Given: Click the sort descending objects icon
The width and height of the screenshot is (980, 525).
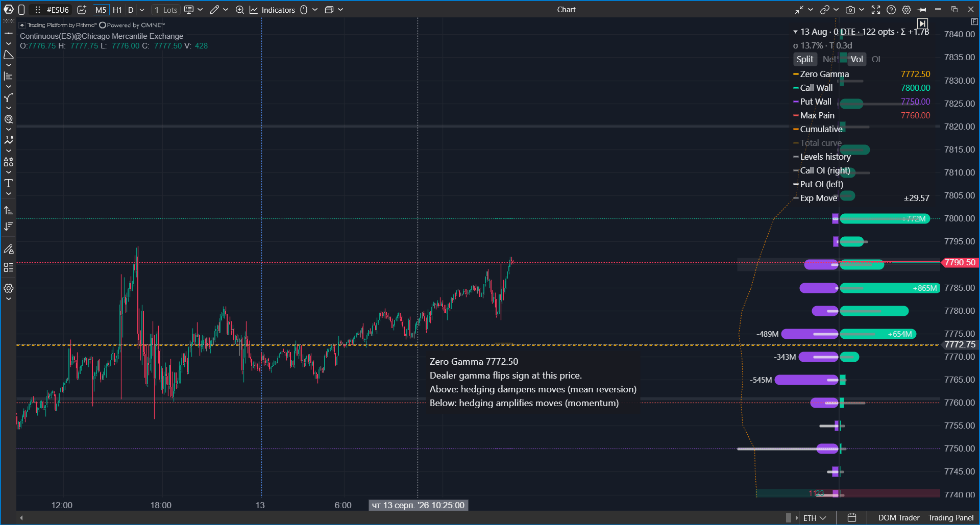Looking at the screenshot, I should (9, 226).
